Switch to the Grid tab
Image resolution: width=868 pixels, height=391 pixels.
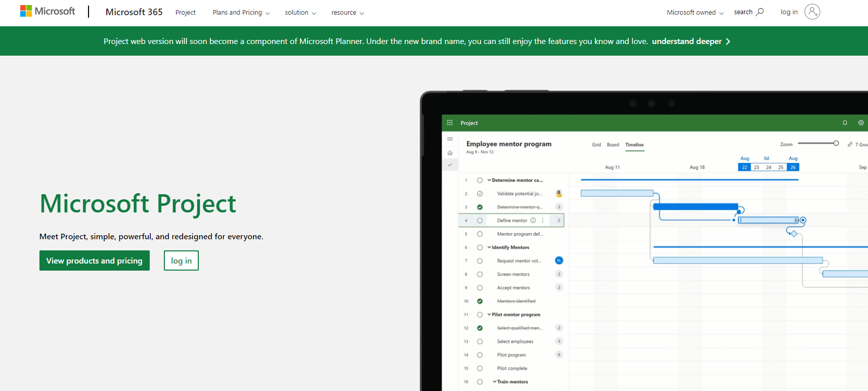pyautogui.click(x=596, y=145)
